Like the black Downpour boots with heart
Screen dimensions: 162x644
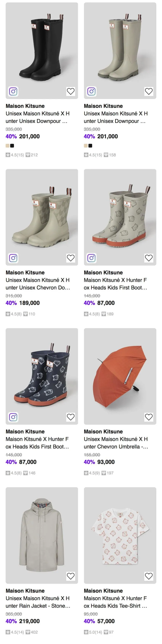(71, 91)
